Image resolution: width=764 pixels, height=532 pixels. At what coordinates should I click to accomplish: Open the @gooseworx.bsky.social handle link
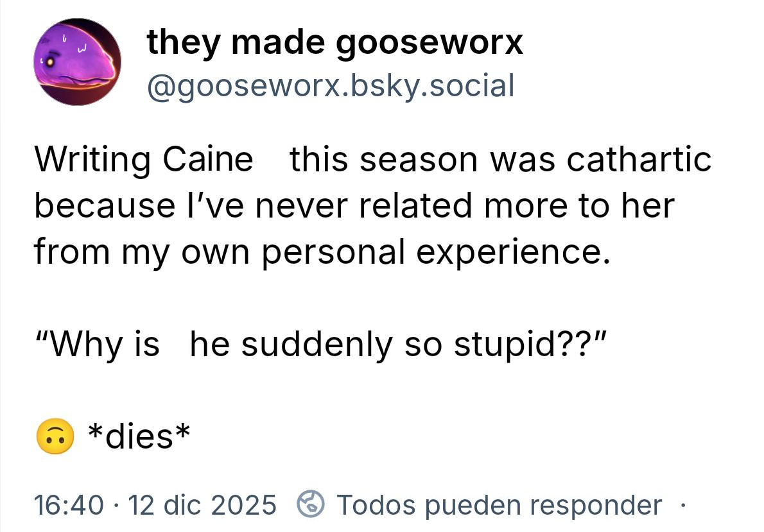[330, 85]
